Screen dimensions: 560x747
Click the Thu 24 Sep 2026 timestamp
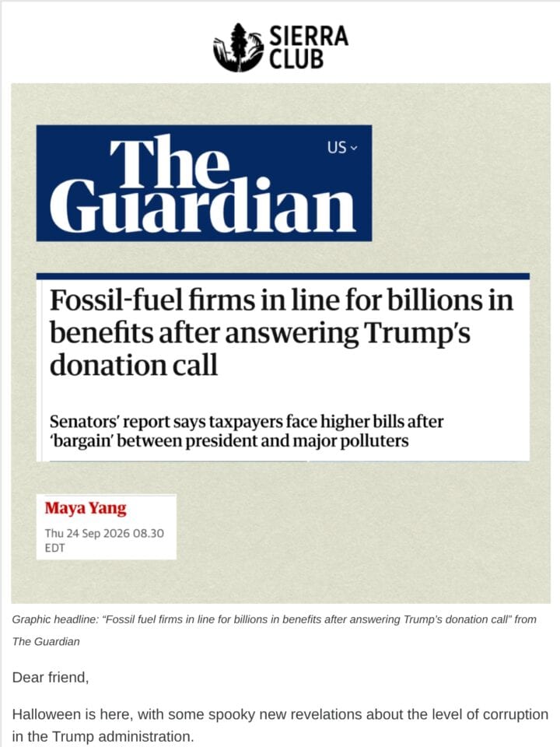(x=104, y=533)
